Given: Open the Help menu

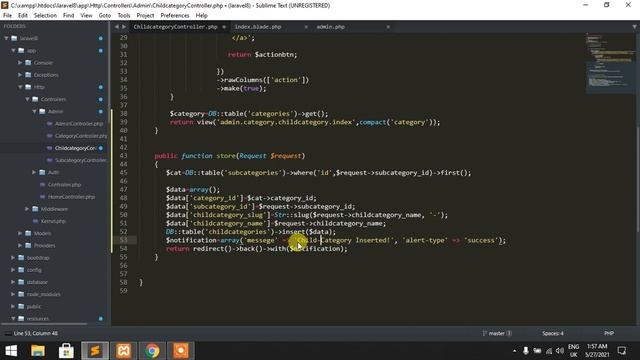Looking at the screenshot, I should click(202, 16).
